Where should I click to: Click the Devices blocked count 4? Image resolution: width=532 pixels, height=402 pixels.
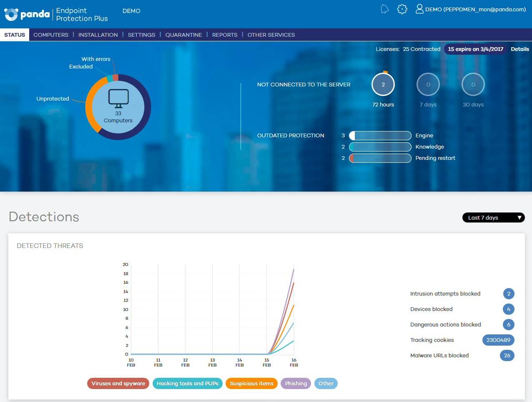[x=509, y=309]
